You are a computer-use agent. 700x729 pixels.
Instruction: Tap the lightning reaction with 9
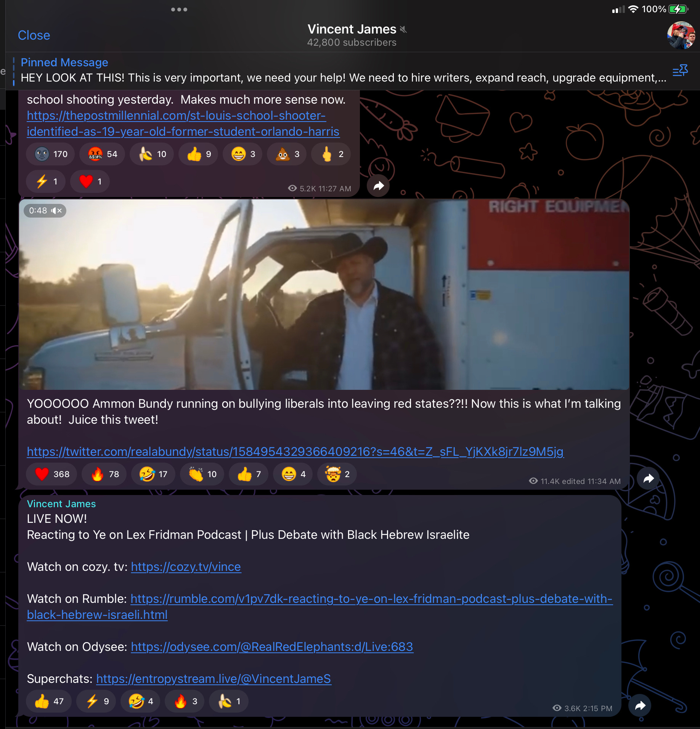point(96,701)
